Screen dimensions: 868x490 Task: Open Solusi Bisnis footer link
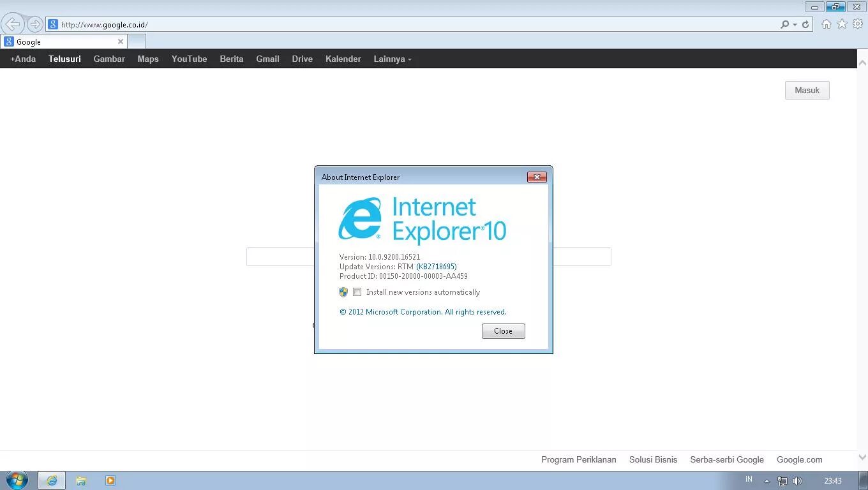[x=653, y=459]
